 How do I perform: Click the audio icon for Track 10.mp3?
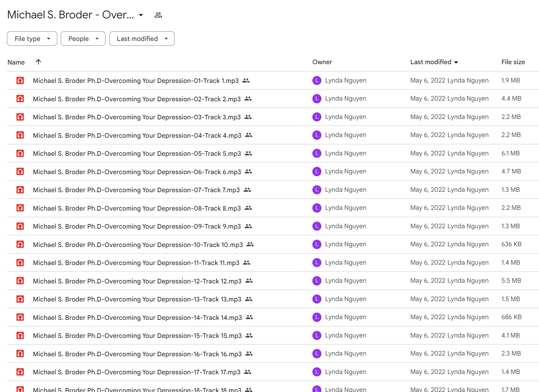tap(20, 244)
